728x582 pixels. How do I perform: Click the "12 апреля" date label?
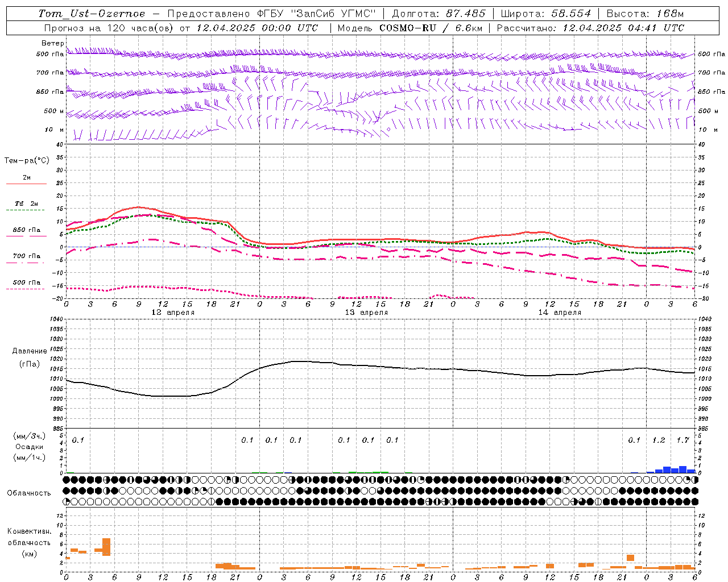point(173,313)
